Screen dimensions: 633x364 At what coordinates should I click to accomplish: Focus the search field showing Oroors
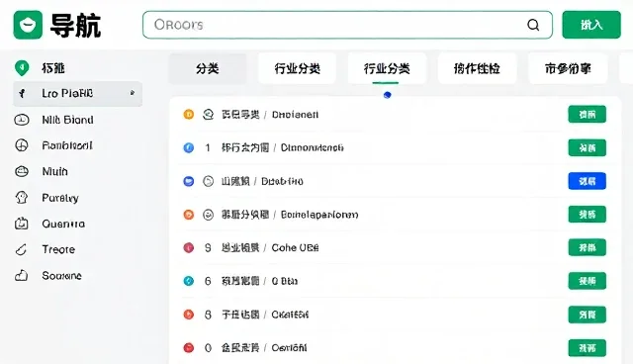(347, 25)
